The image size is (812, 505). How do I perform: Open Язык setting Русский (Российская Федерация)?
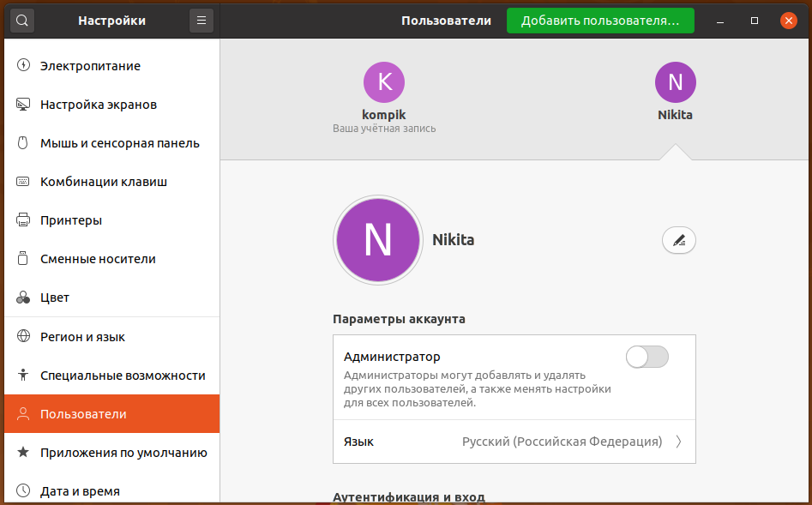[x=562, y=442]
